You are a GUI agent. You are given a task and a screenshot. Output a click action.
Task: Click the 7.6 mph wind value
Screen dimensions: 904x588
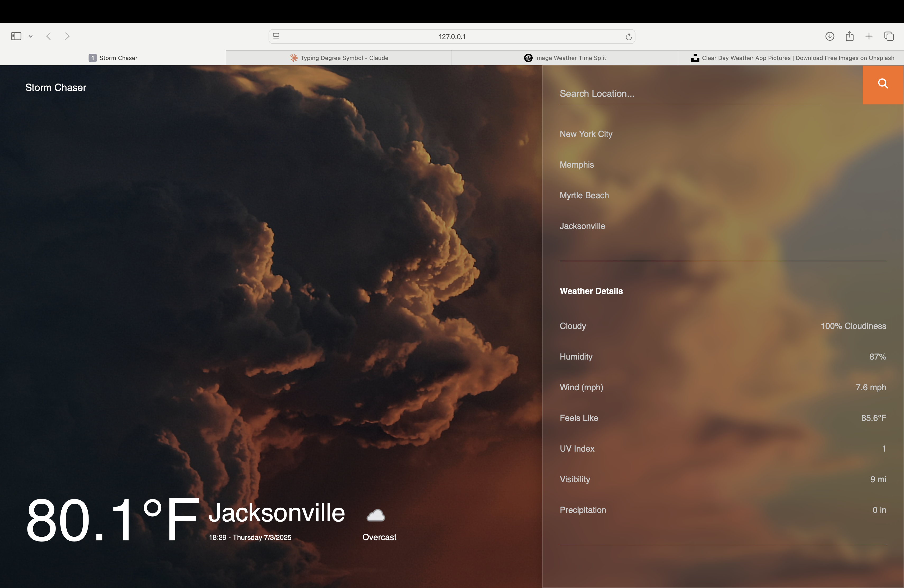tap(871, 387)
